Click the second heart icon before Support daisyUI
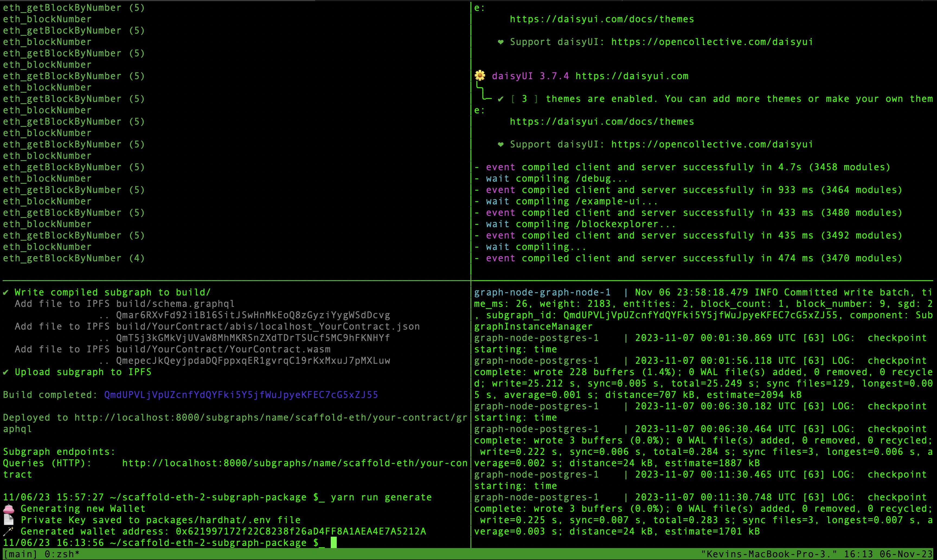The width and height of the screenshot is (937, 560). coord(500,144)
